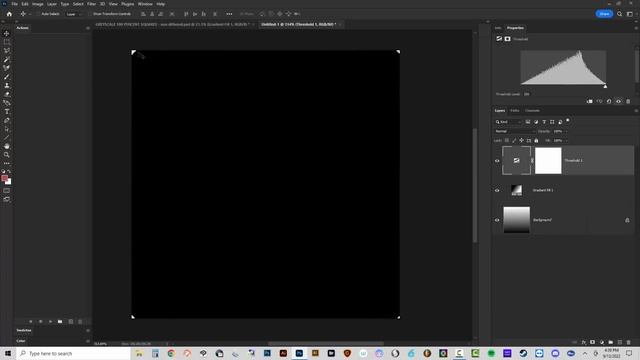Create new set folder in Actions panel

(x=60, y=322)
